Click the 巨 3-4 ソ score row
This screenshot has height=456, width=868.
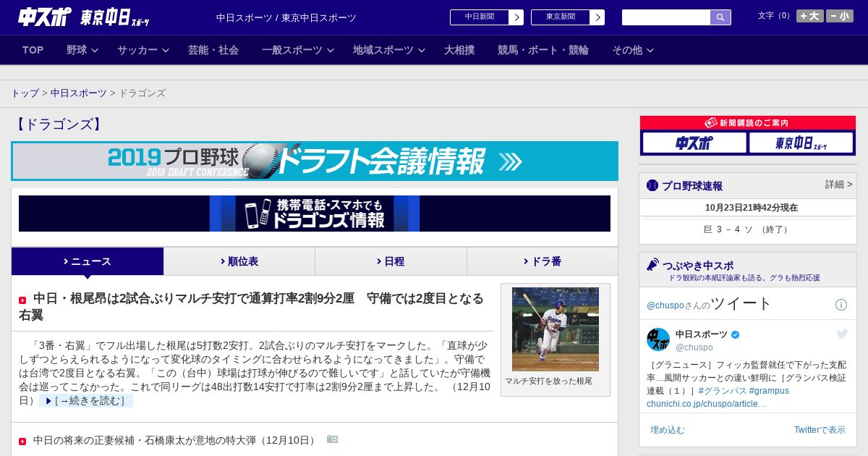(748, 229)
